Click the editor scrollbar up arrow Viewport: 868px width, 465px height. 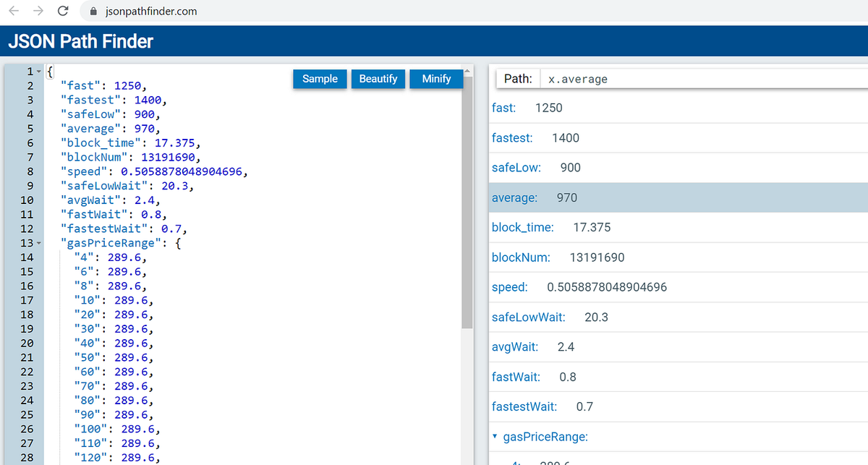pos(468,70)
